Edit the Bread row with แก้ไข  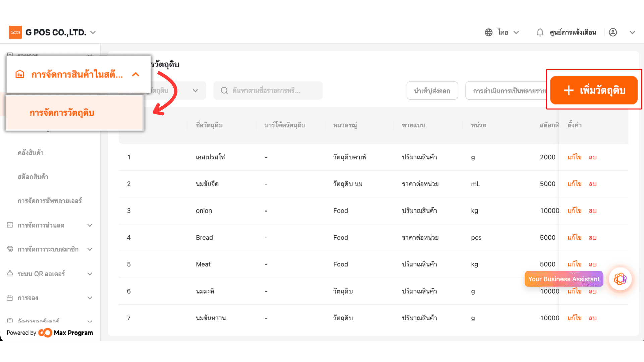(x=574, y=237)
